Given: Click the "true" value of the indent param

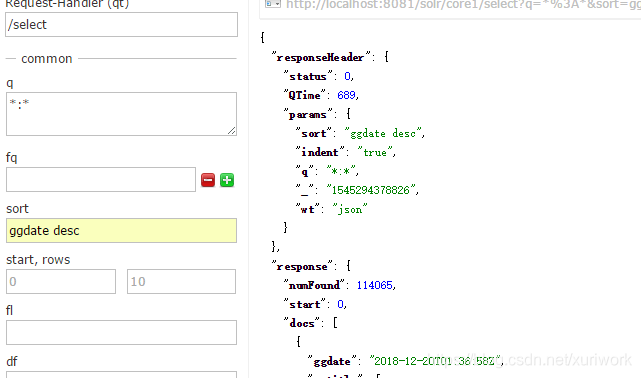Looking at the screenshot, I should pyautogui.click(x=375, y=152).
